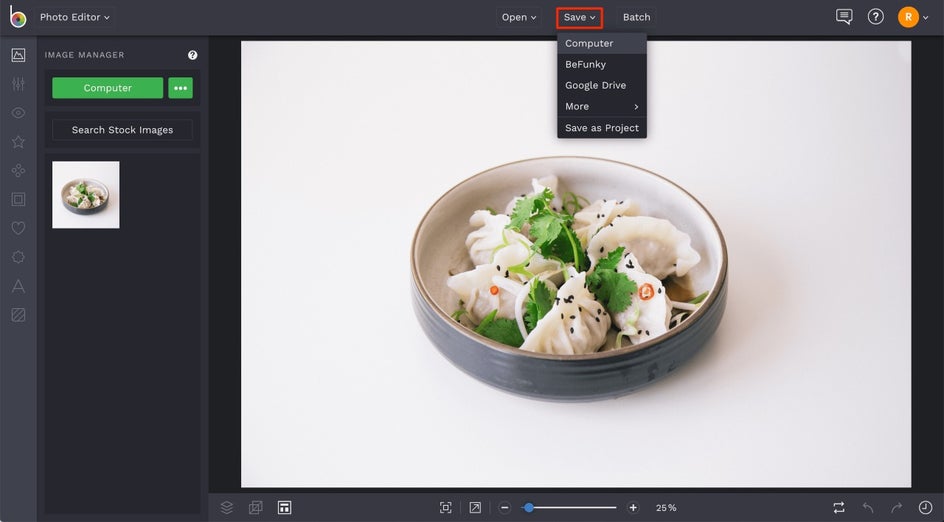Screen dimensions: 944x522
Task: Click the zoom out minus button
Action: [505, 508]
